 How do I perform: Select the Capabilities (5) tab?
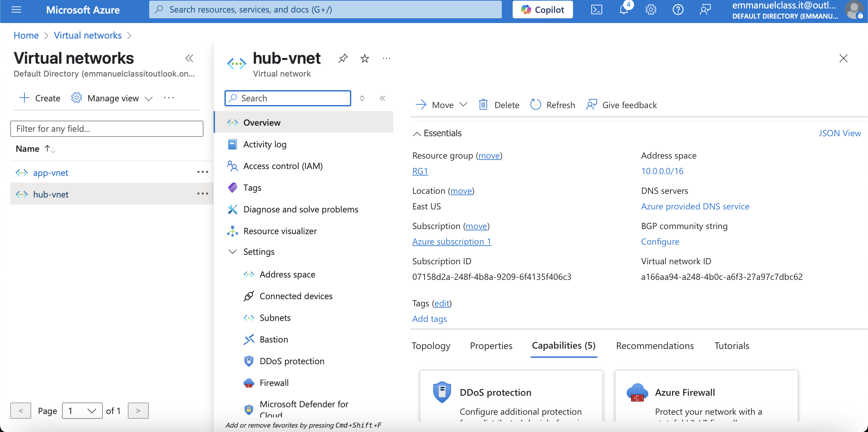pyautogui.click(x=564, y=346)
